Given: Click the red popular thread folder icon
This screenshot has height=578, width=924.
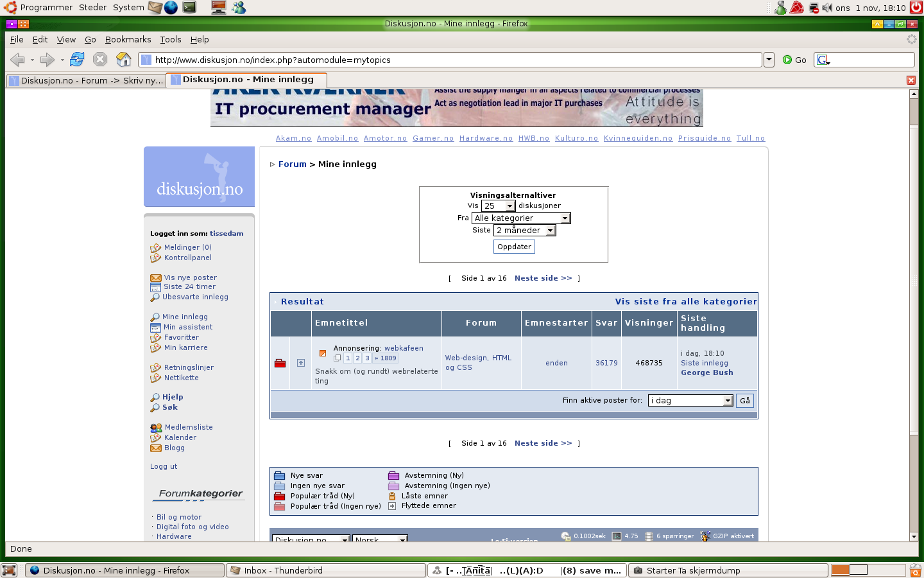Looking at the screenshot, I should pyautogui.click(x=280, y=363).
